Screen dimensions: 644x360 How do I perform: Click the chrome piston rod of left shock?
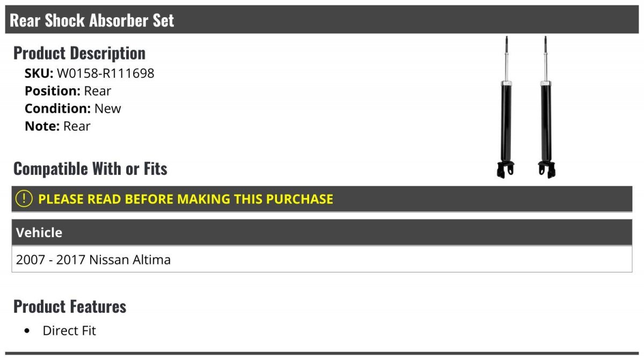tap(506, 63)
